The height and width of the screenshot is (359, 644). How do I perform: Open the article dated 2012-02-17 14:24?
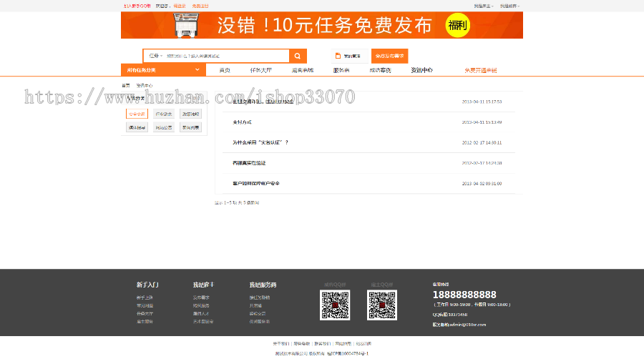tap(249, 163)
